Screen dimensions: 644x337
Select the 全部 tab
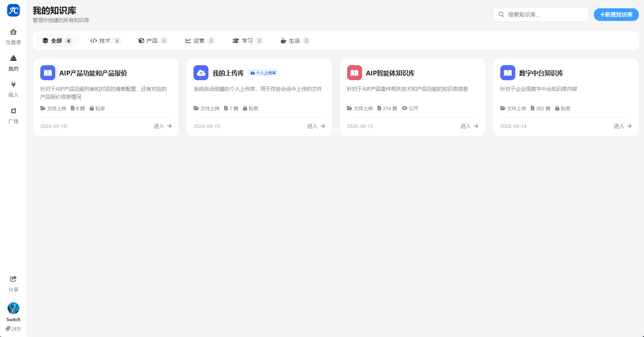[58, 41]
